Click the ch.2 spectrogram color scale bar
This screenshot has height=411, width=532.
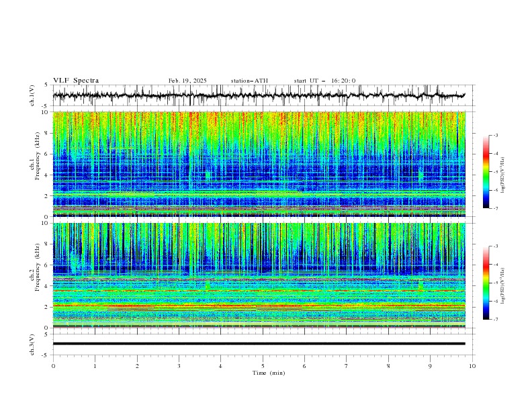pos(486,283)
